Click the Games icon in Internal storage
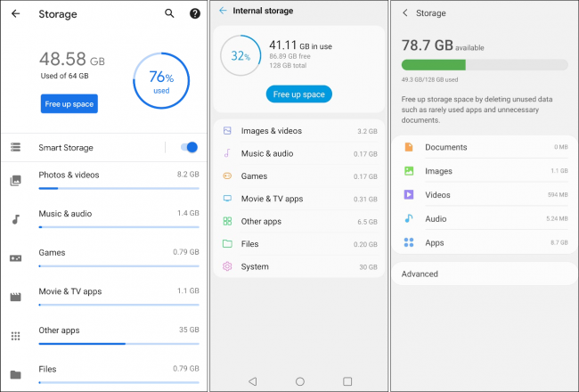Screen dimensions: 579x392 point(227,176)
